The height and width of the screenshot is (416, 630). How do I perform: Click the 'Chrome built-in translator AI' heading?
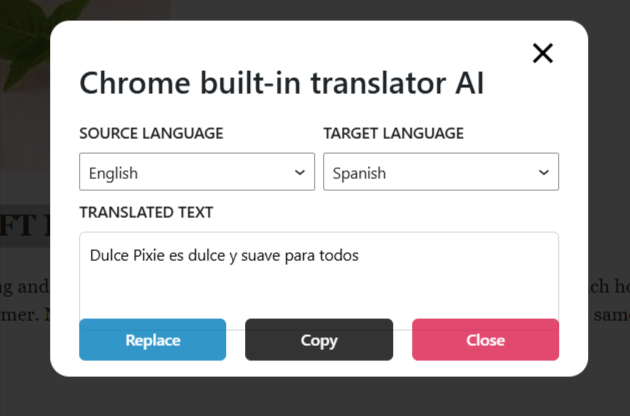click(x=281, y=83)
